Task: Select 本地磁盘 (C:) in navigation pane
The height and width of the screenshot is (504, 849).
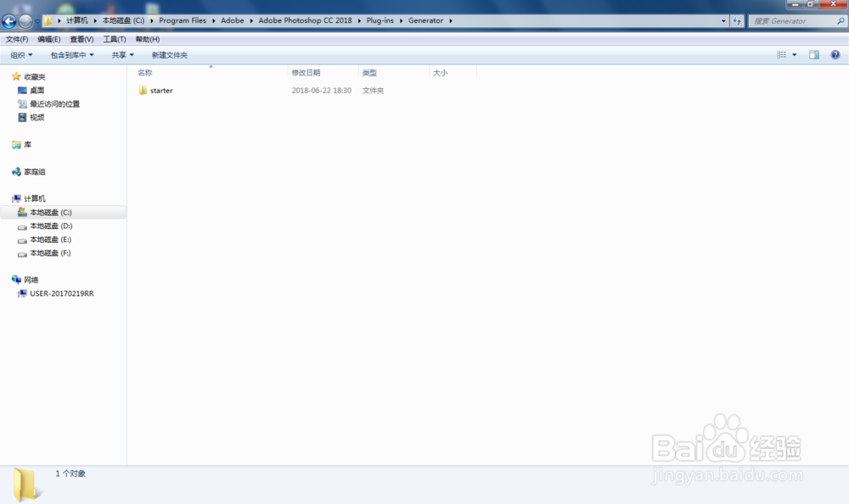Action: (x=50, y=212)
